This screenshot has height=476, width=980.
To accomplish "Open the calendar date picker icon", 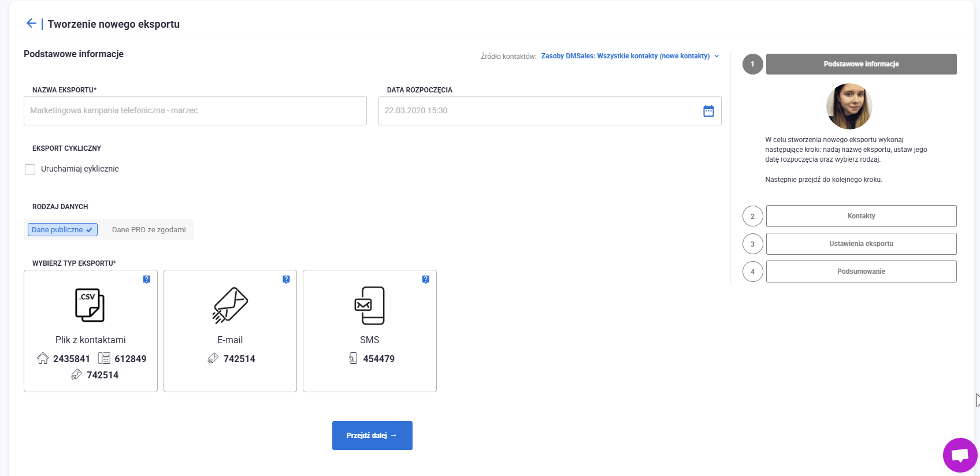I will coord(708,111).
